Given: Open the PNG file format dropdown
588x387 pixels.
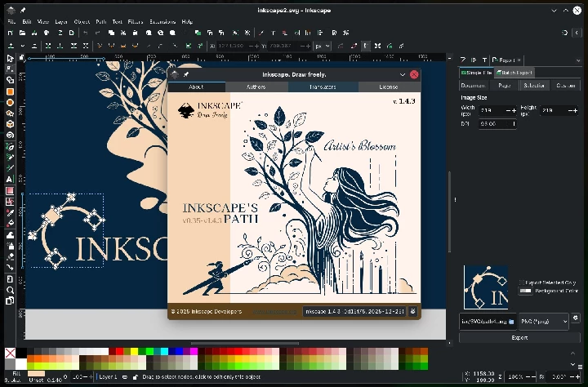Looking at the screenshot, I should (x=542, y=321).
